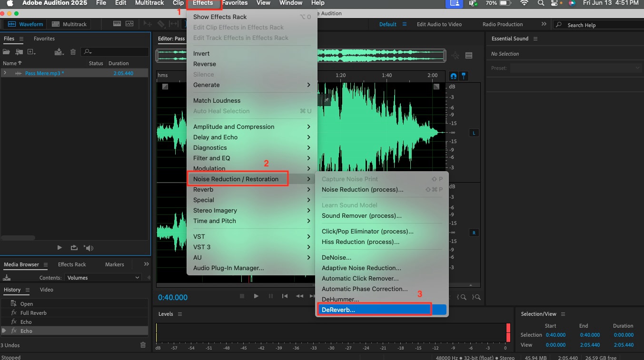Screen dimensions: 644x360
Task: Expand panel tabs overflow chevron near Markers
Action: click(x=146, y=264)
